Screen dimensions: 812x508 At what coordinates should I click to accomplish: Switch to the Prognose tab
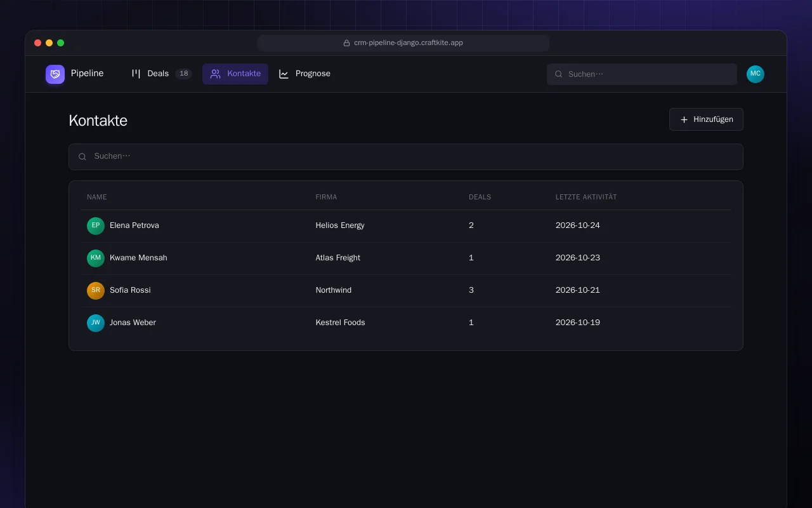point(304,74)
